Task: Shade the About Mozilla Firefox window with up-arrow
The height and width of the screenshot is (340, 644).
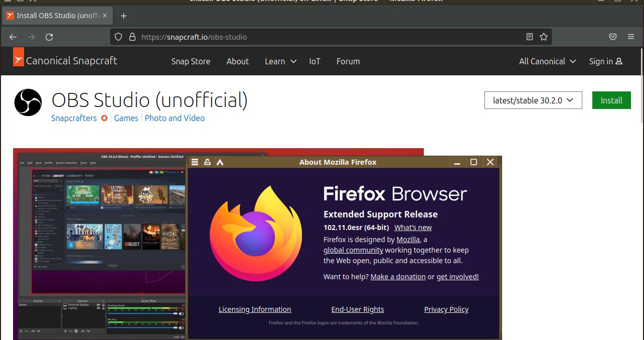Action: click(x=220, y=162)
